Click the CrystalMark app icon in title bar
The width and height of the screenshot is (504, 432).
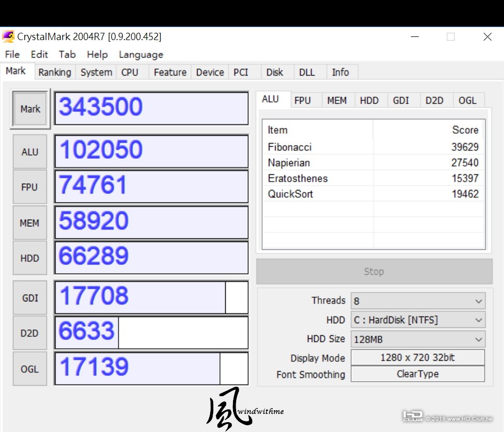(x=8, y=36)
